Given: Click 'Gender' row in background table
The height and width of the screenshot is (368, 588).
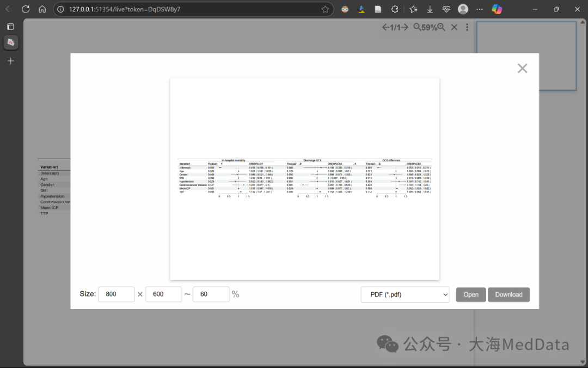Looking at the screenshot, I should (x=47, y=185).
